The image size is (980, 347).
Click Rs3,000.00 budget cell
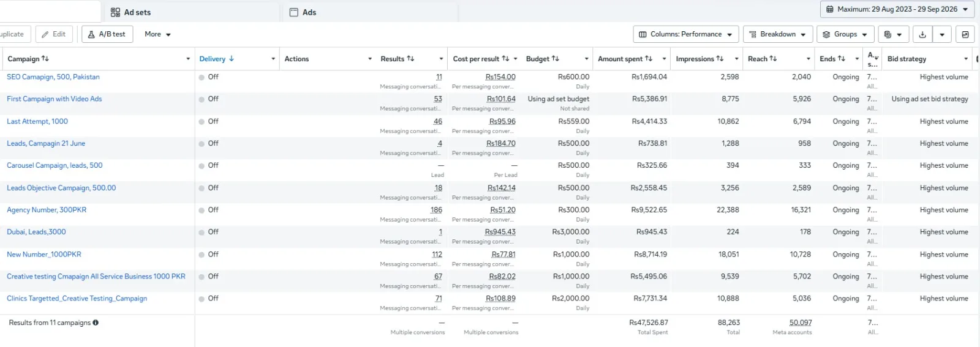571,232
